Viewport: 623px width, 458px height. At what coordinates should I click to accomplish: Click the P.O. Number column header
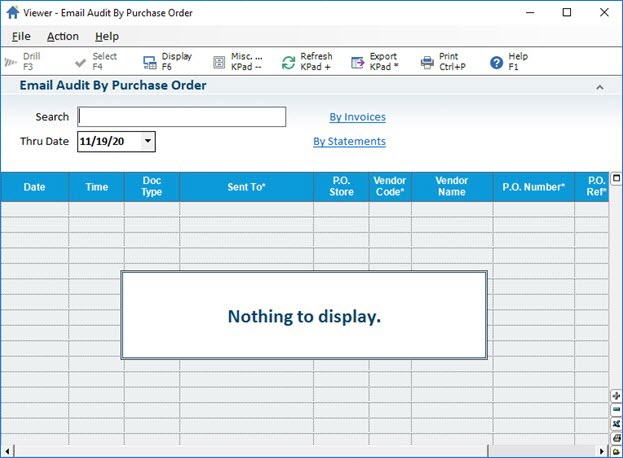534,187
